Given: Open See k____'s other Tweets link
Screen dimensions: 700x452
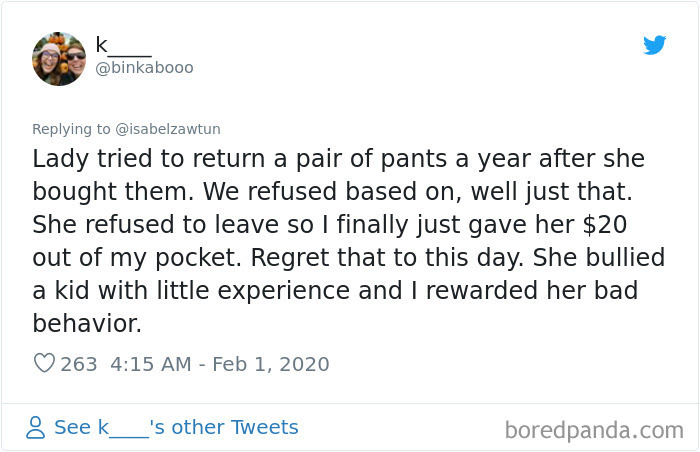Looking at the screenshot, I should tap(176, 427).
